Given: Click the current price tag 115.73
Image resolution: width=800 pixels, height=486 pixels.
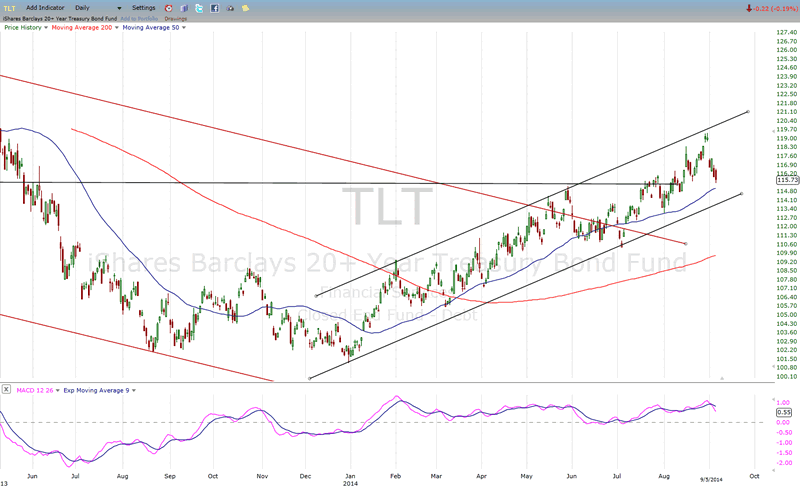Looking at the screenshot, I should (787, 180).
